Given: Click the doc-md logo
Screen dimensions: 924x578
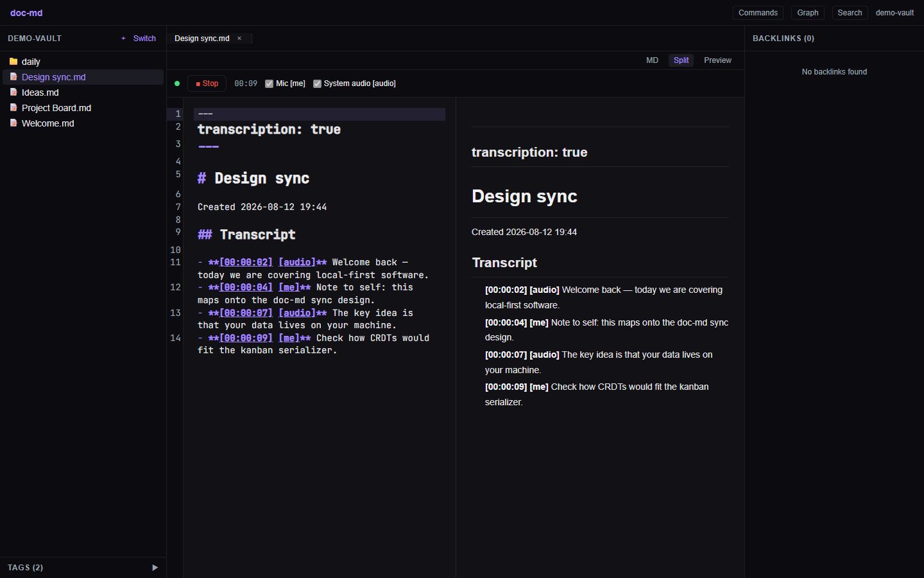Looking at the screenshot, I should pyautogui.click(x=26, y=13).
